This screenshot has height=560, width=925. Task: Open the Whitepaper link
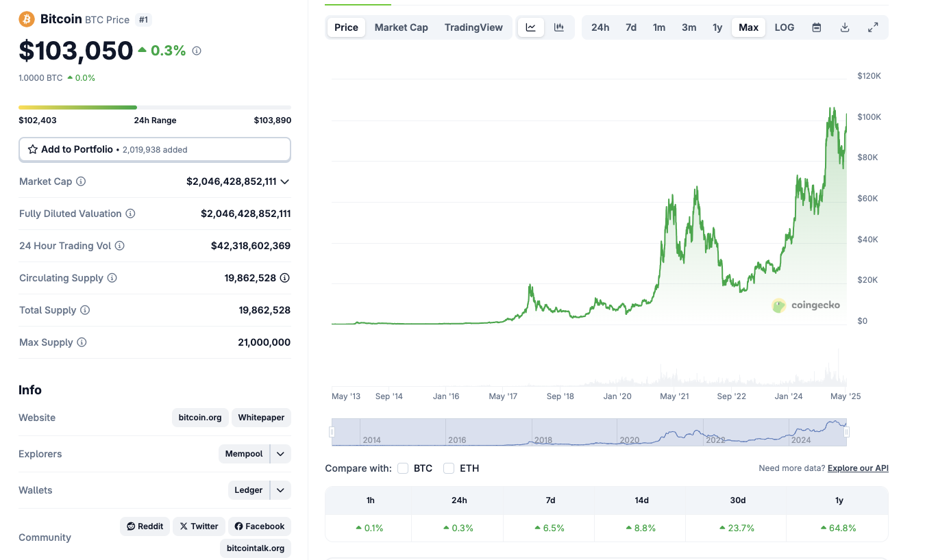pyautogui.click(x=261, y=418)
